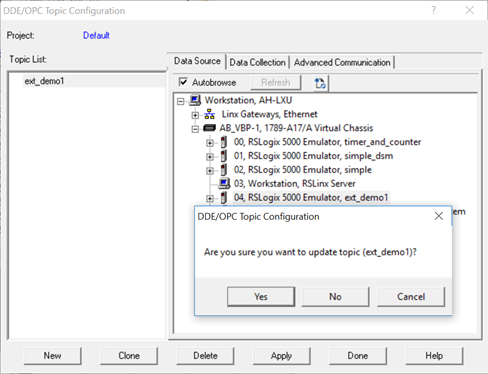Viewport: 488px width, 374px height.
Task: Select '02, RSLogix 5000 Emulator, simple'
Action: [303, 170]
